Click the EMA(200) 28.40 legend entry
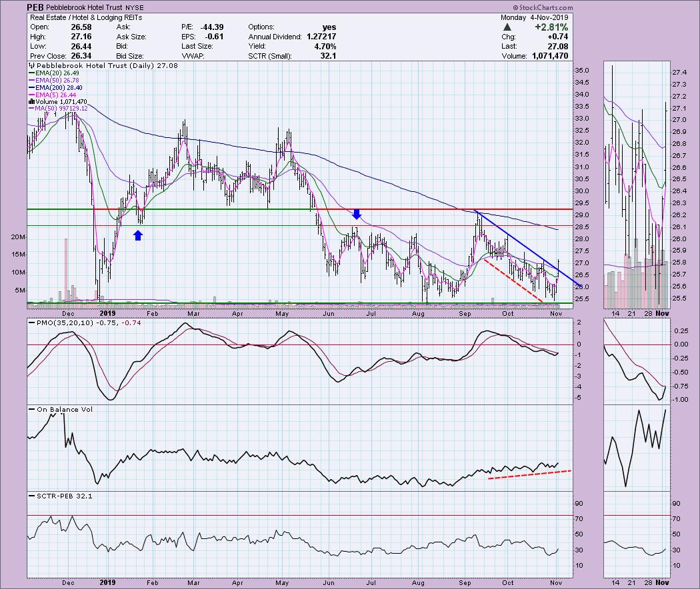The width and height of the screenshot is (700, 589). [56, 87]
